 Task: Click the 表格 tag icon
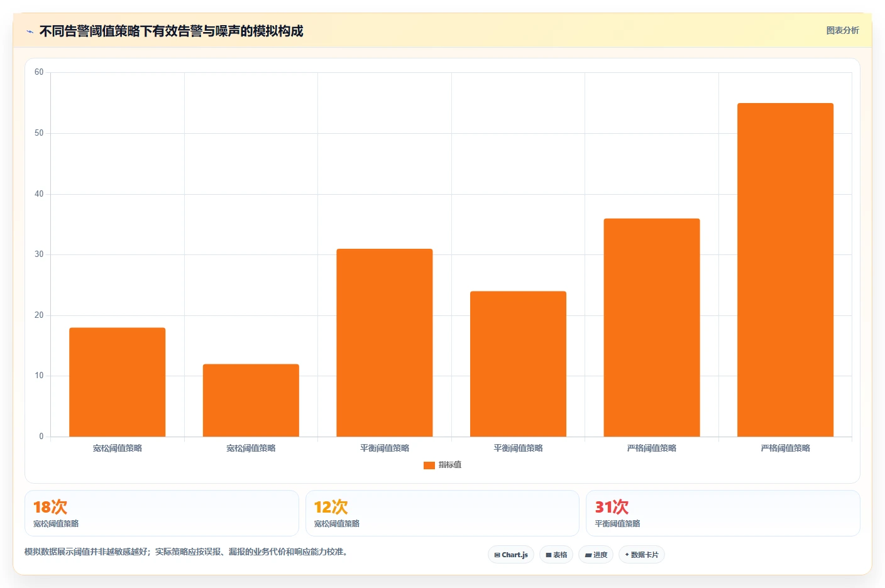pyautogui.click(x=549, y=555)
